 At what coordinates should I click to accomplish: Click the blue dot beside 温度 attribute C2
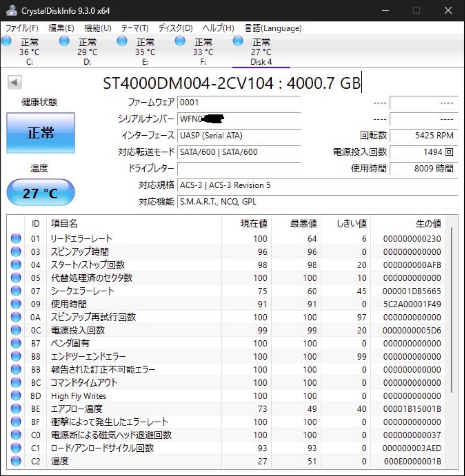[15, 461]
